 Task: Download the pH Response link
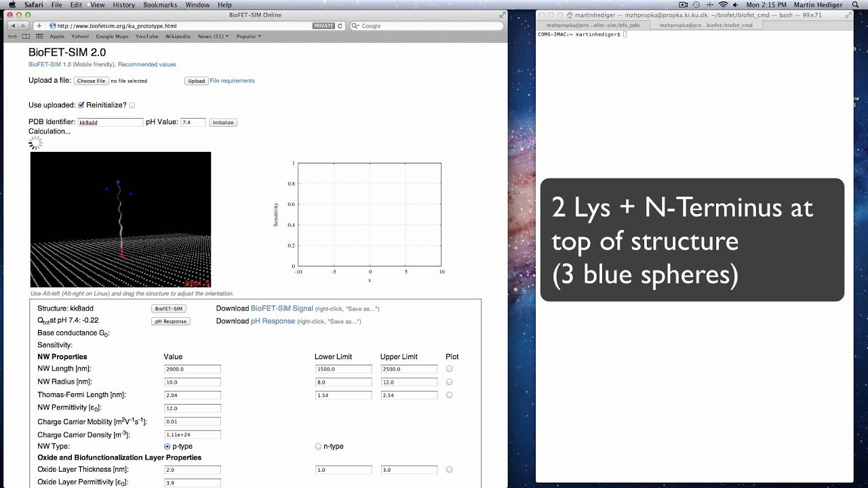[x=273, y=321]
